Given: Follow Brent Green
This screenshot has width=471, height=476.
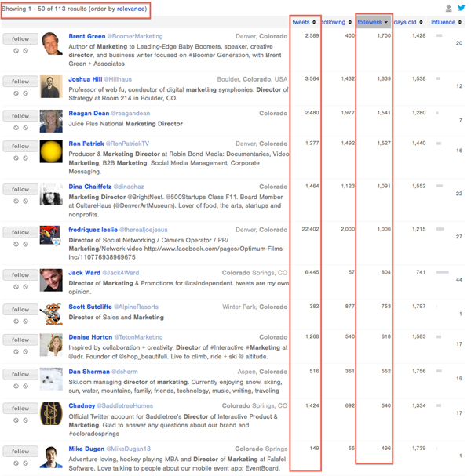Looking at the screenshot, I should coord(20,39).
